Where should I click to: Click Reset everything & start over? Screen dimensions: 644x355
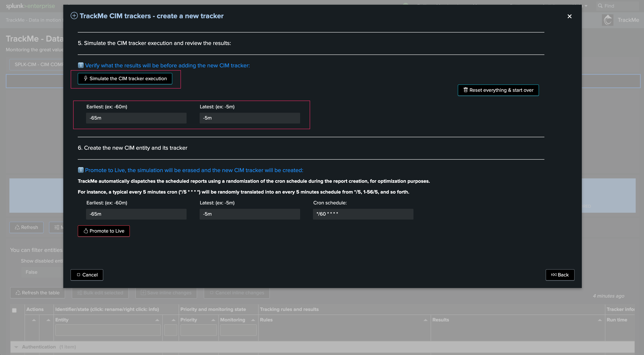[498, 90]
